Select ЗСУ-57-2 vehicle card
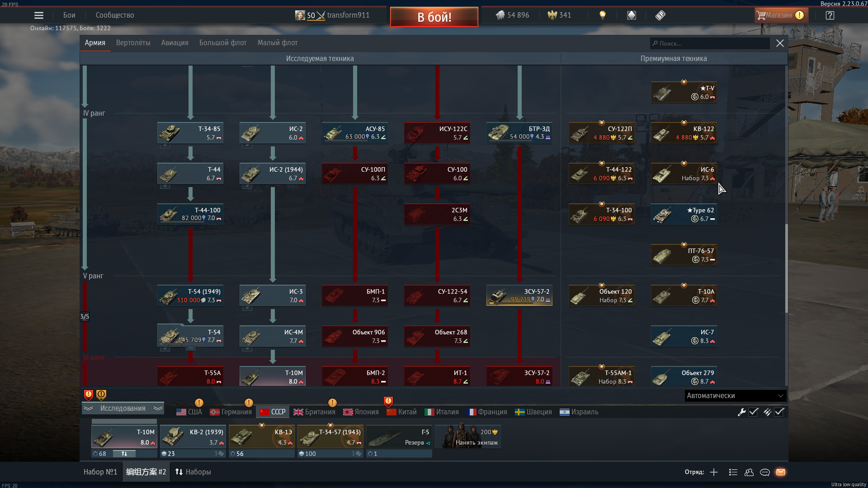868x488 pixels. 519,296
